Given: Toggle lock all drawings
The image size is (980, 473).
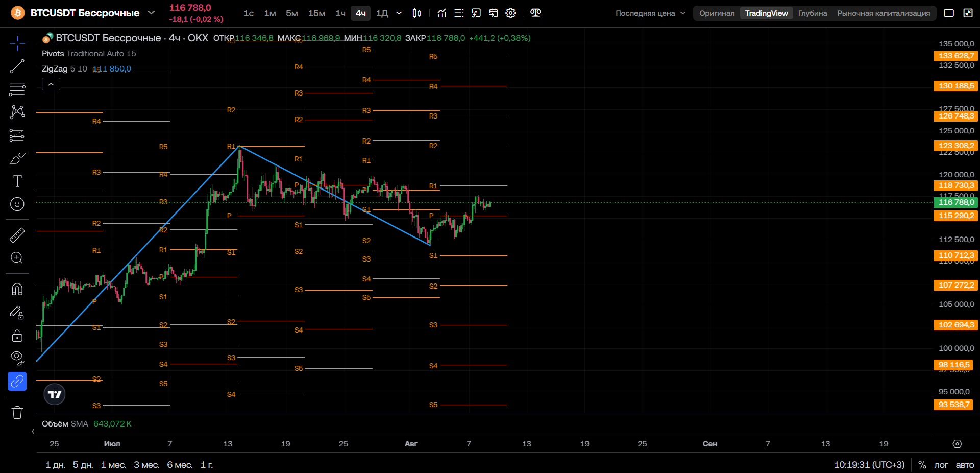Looking at the screenshot, I should click(x=17, y=335).
